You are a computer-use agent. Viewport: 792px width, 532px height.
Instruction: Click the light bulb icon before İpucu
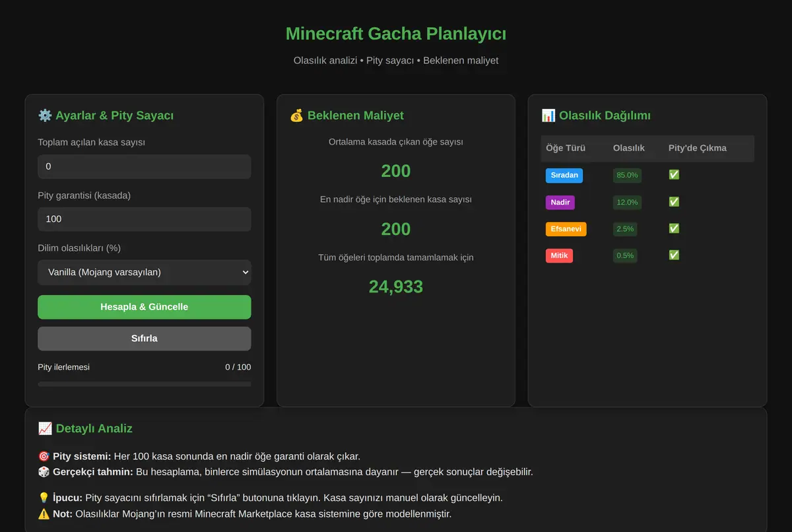click(x=44, y=498)
